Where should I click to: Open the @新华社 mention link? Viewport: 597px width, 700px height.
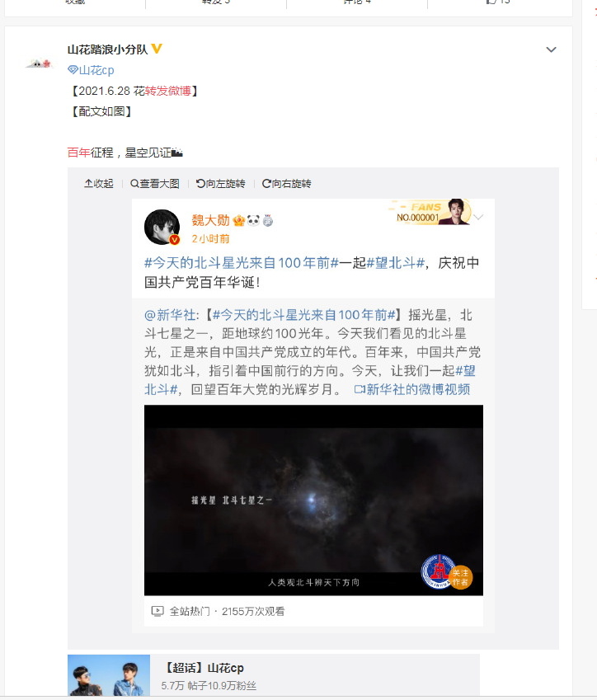click(x=170, y=315)
